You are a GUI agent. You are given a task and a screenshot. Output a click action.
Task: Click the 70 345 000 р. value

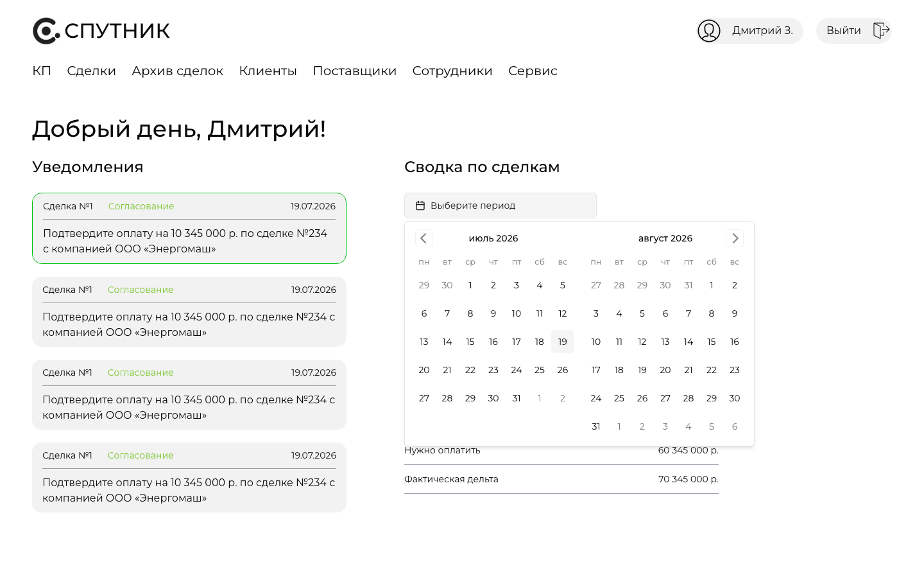point(689,479)
